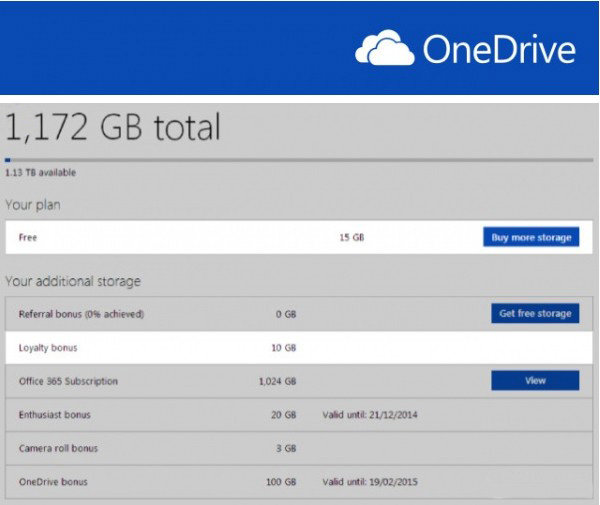Click "Valid until: 19/02/2015" text

pyautogui.click(x=370, y=482)
